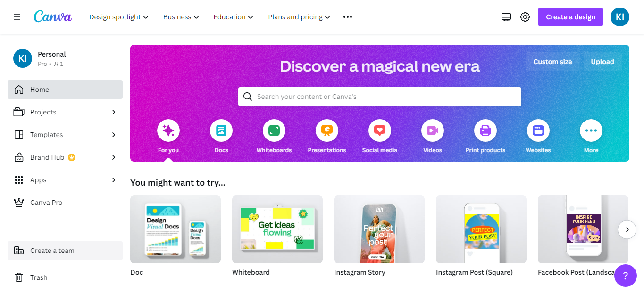
Task: Choose the Social media heart icon
Action: coord(380,130)
